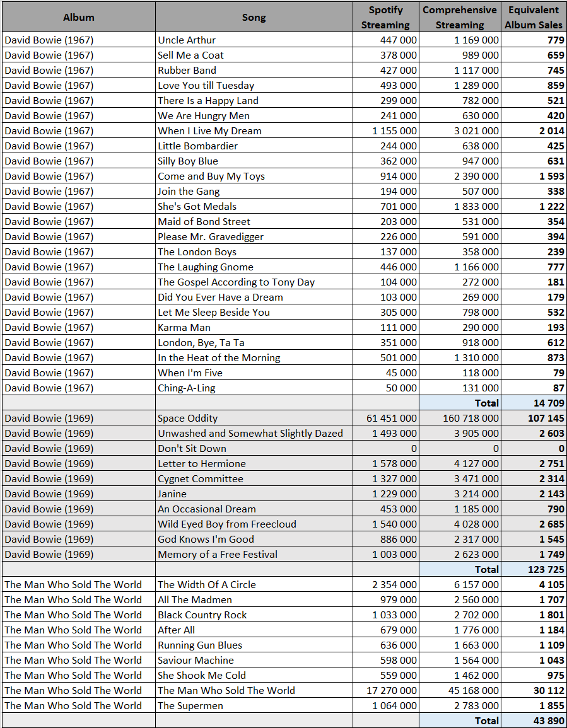Click the Equivalent Album Sales header
Image resolution: width=567 pixels, height=728 pixels.
(x=534, y=17)
